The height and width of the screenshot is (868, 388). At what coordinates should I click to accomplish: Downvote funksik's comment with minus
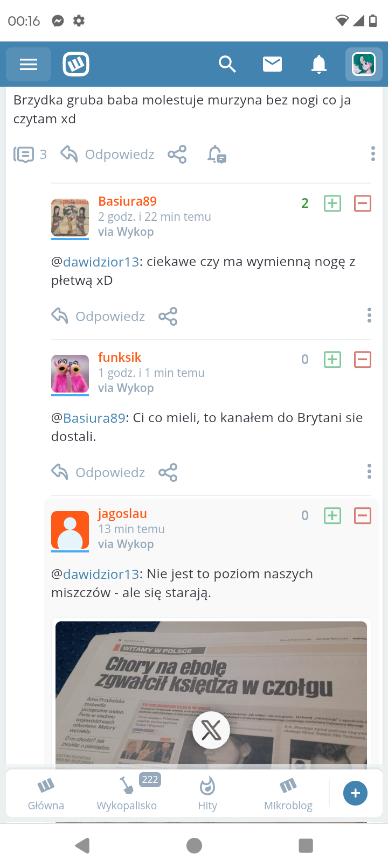coord(363,360)
